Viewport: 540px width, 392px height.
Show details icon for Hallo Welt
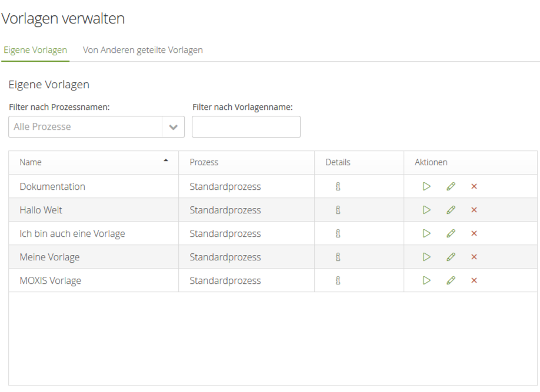tap(338, 210)
